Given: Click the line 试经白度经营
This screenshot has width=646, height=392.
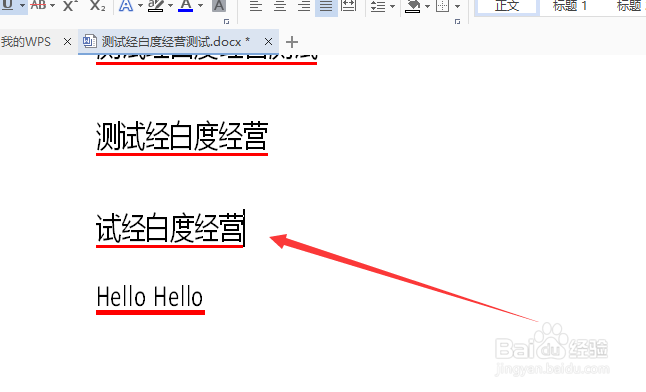Looking at the screenshot, I should coord(170,228).
